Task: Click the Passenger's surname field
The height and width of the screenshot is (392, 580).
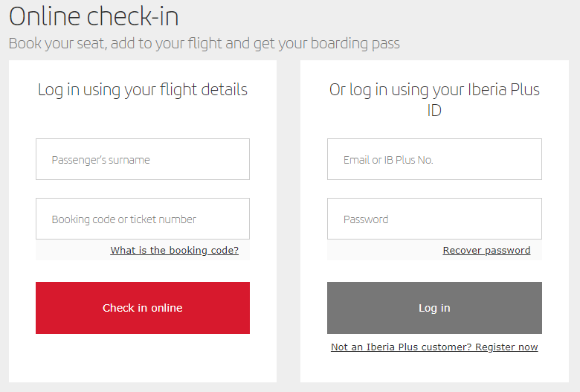Action: (142, 159)
